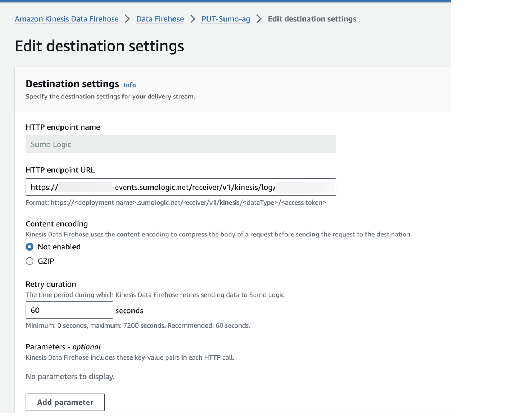The width and height of the screenshot is (510, 420).
Task: Toggle content encoding away from Not enabled
Action: coord(29,261)
